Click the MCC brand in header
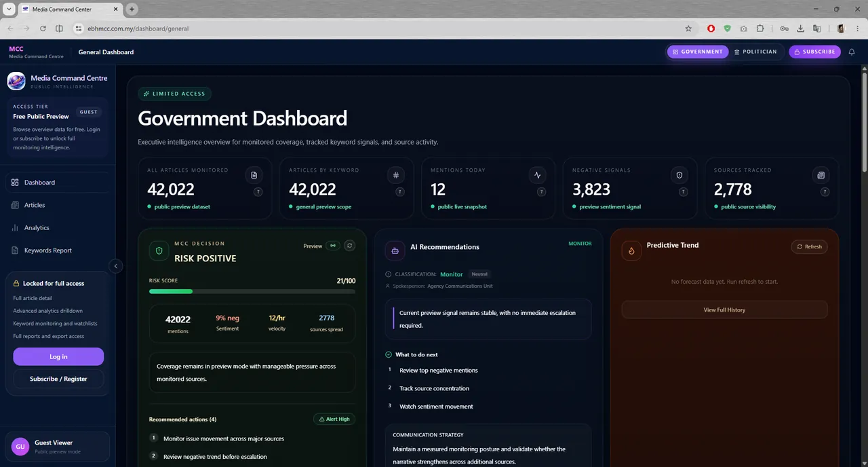The height and width of the screenshot is (467, 868). pos(36,52)
